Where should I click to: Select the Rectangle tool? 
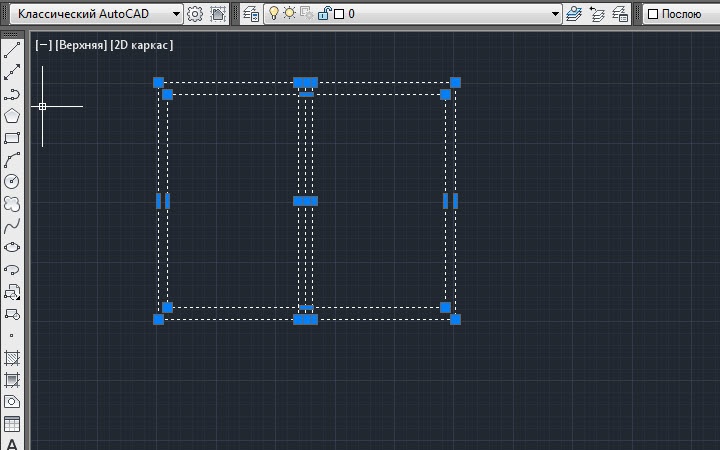click(12, 138)
